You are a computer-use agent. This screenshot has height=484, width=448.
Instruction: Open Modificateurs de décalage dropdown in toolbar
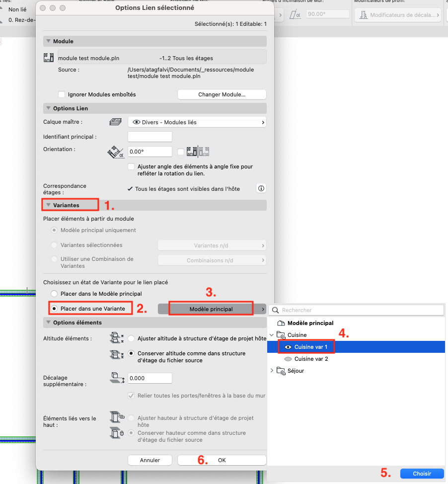click(398, 15)
